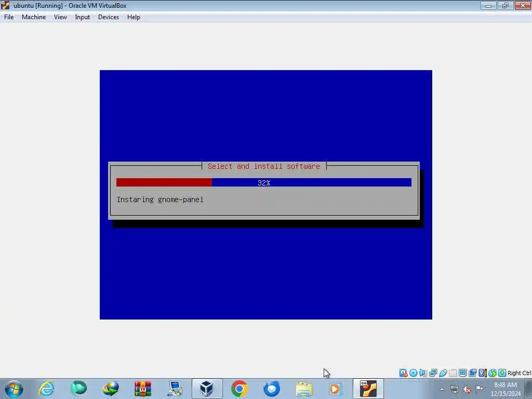Screen dimensions: 532x399
Task: Show hidden system tray icons
Action: coord(442,389)
